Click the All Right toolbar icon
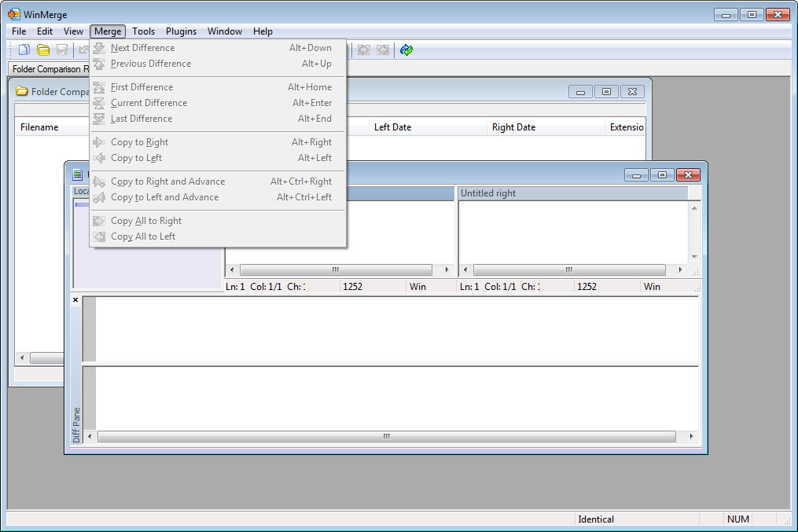 pyautogui.click(x=364, y=50)
